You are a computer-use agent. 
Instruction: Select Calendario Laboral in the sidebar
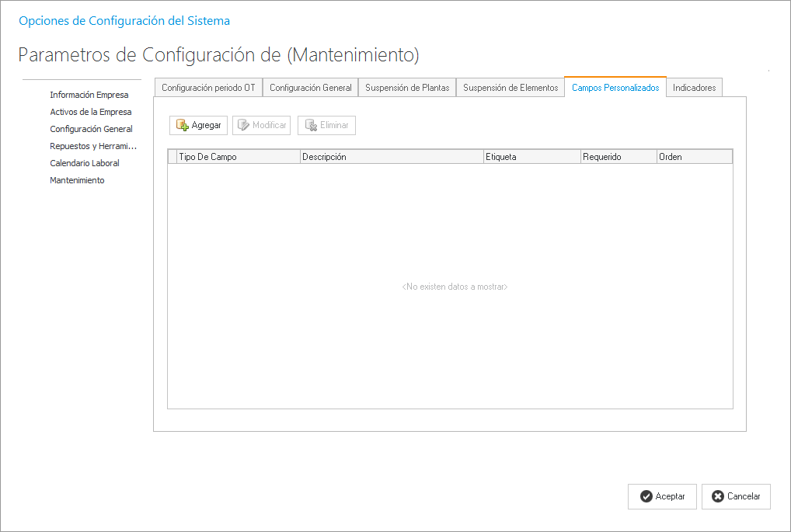pyautogui.click(x=85, y=163)
